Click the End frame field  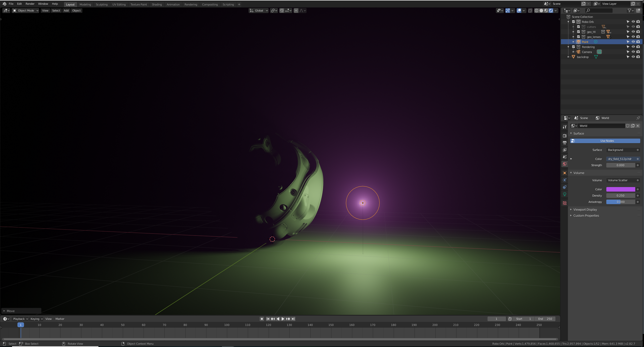tap(545, 319)
